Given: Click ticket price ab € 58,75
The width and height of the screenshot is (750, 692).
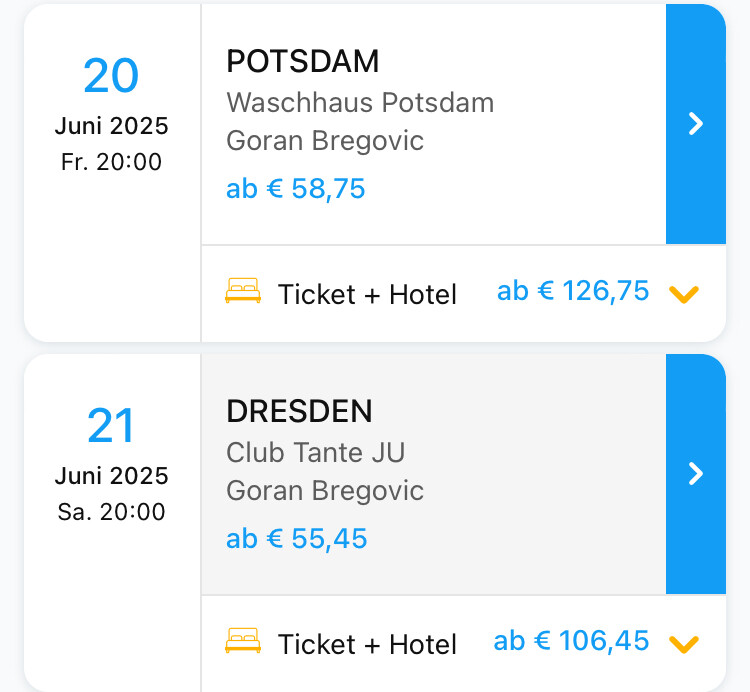Looking at the screenshot, I should (296, 188).
